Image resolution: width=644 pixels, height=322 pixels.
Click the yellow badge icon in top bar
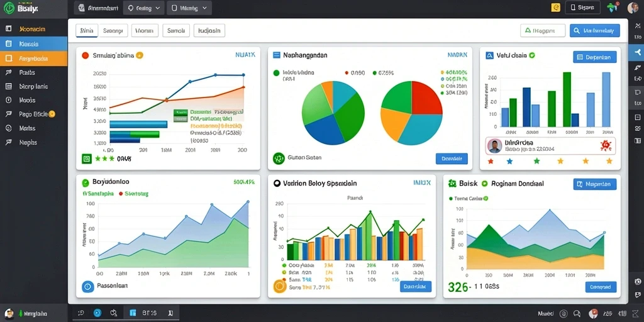[x=555, y=8]
